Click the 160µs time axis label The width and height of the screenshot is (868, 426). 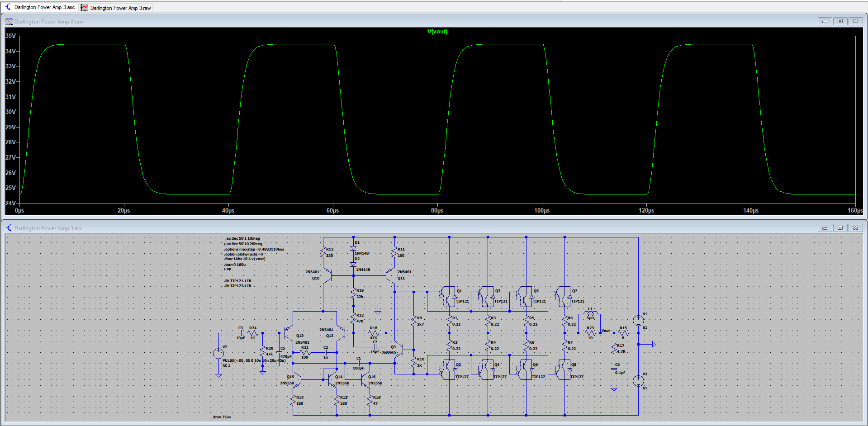click(x=855, y=210)
